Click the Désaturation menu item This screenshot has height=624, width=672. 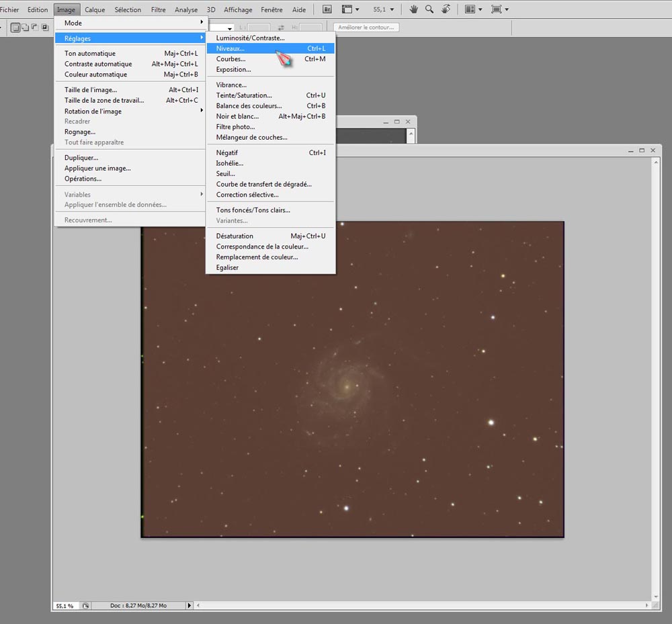point(235,236)
